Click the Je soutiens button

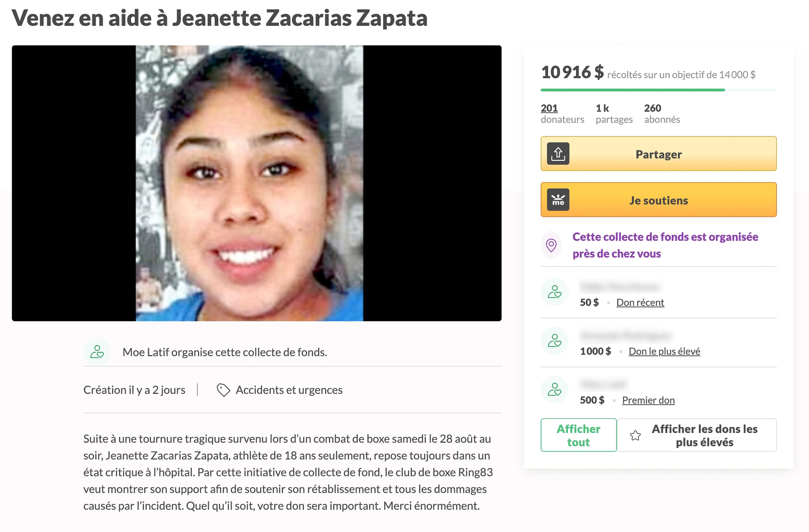[x=658, y=200]
